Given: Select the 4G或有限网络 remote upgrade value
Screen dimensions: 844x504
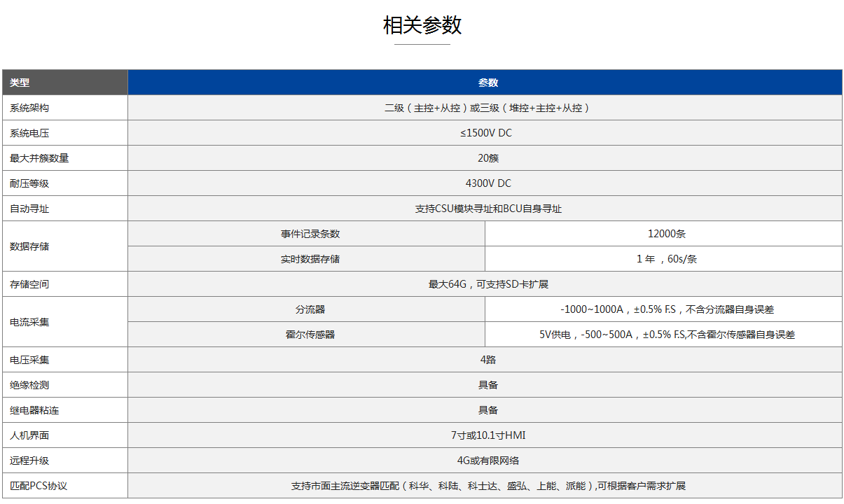Looking at the screenshot, I should 488,461.
